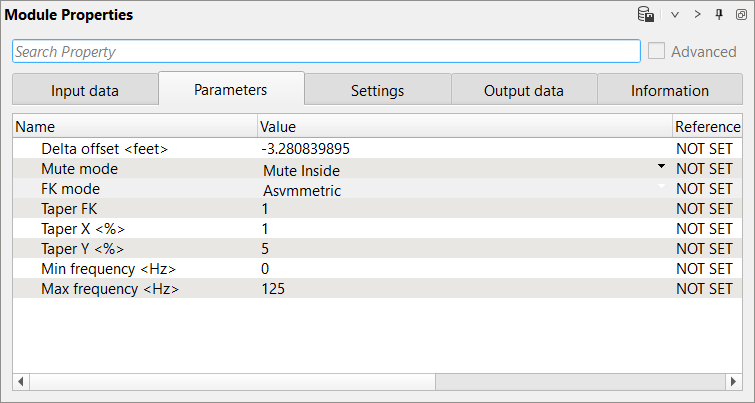
Task: Click the horizontal scrollbar right arrow
Action: click(x=735, y=382)
